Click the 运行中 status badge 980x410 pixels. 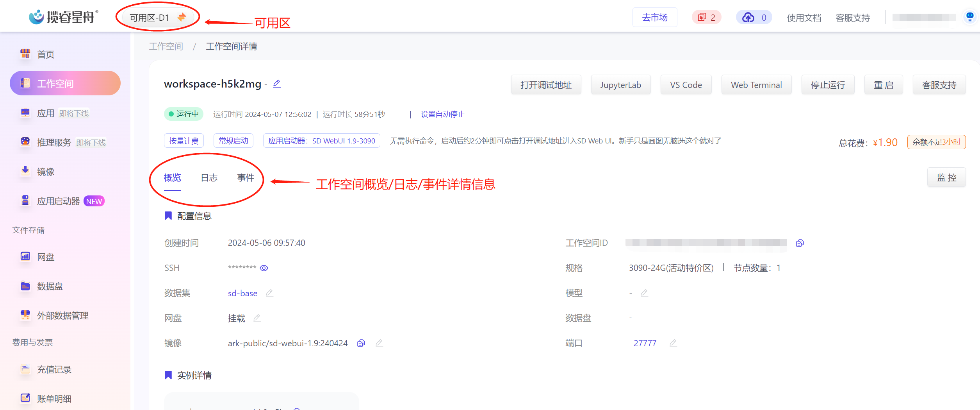(184, 114)
